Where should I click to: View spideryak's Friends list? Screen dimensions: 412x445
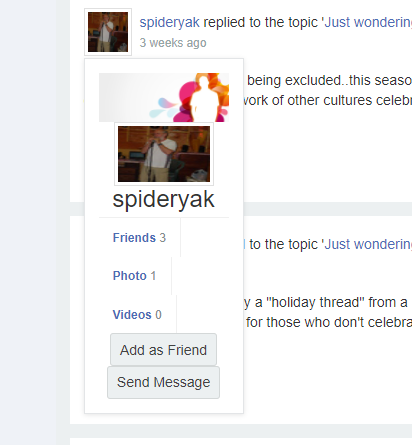click(x=139, y=238)
